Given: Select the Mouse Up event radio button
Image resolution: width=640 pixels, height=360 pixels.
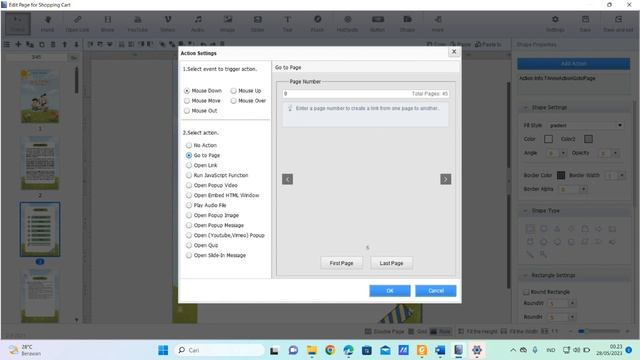Looking at the screenshot, I should tap(233, 91).
